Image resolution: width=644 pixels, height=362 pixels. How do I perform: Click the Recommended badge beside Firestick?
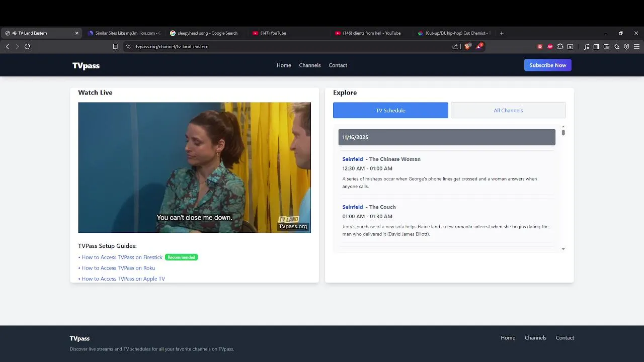click(181, 257)
